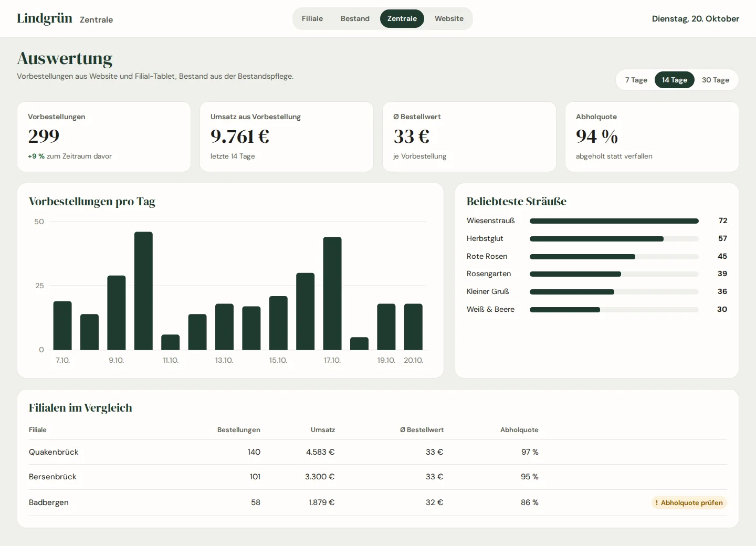The width and height of the screenshot is (756, 546).
Task: Click the Quakenbrück row name
Action: pos(54,452)
